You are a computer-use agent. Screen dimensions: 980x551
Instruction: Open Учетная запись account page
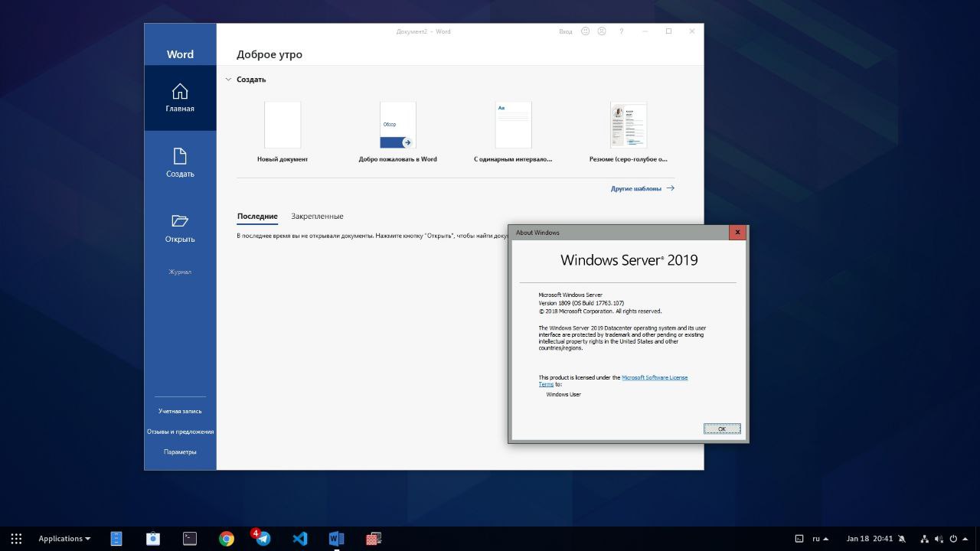180,412
